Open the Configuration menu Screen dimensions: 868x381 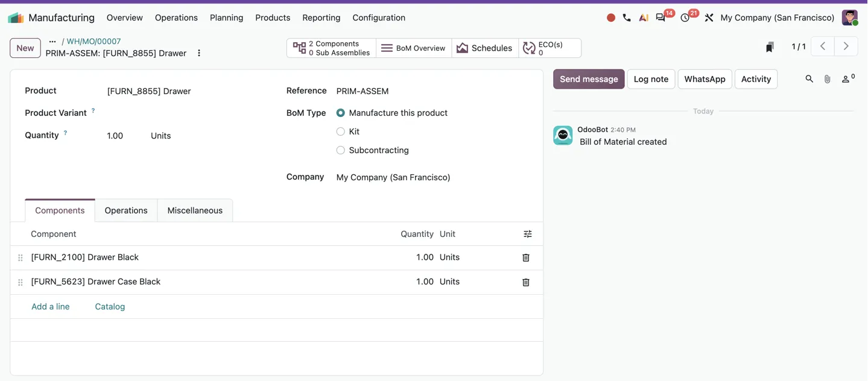pyautogui.click(x=379, y=17)
